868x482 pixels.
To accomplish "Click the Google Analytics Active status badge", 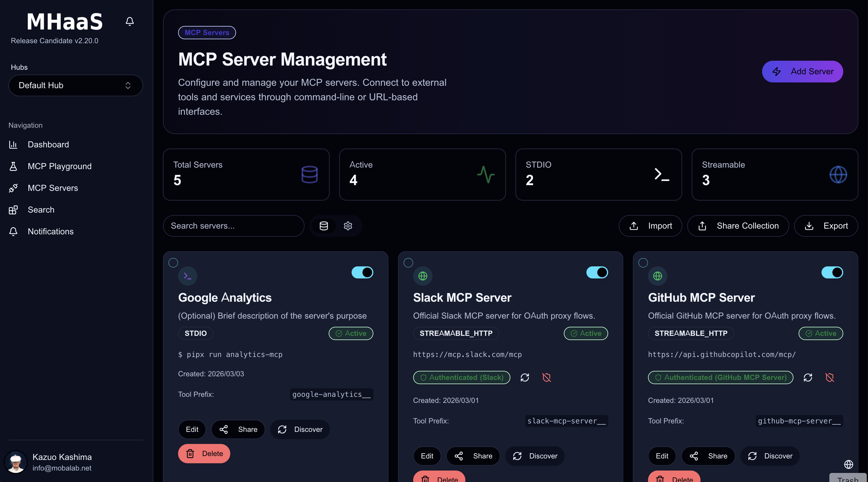I will (351, 333).
